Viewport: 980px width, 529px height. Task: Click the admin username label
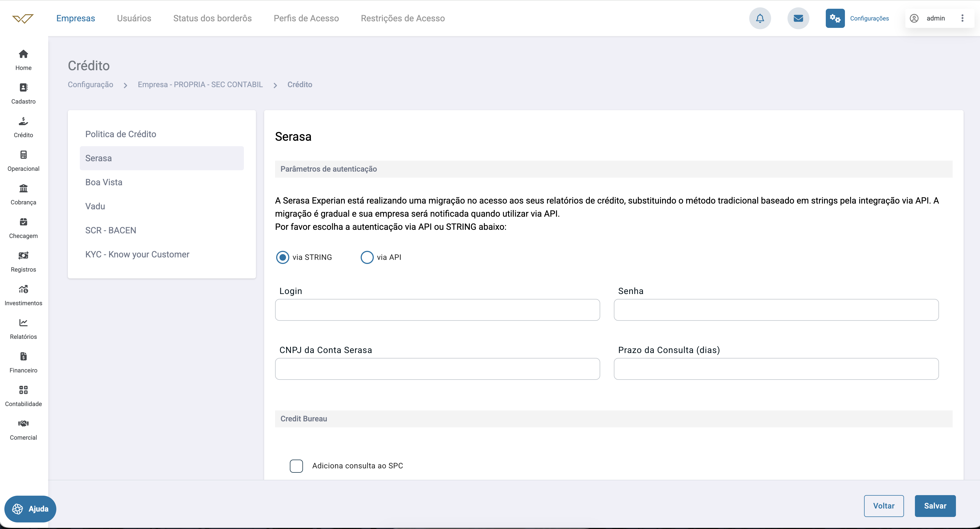[x=935, y=18]
